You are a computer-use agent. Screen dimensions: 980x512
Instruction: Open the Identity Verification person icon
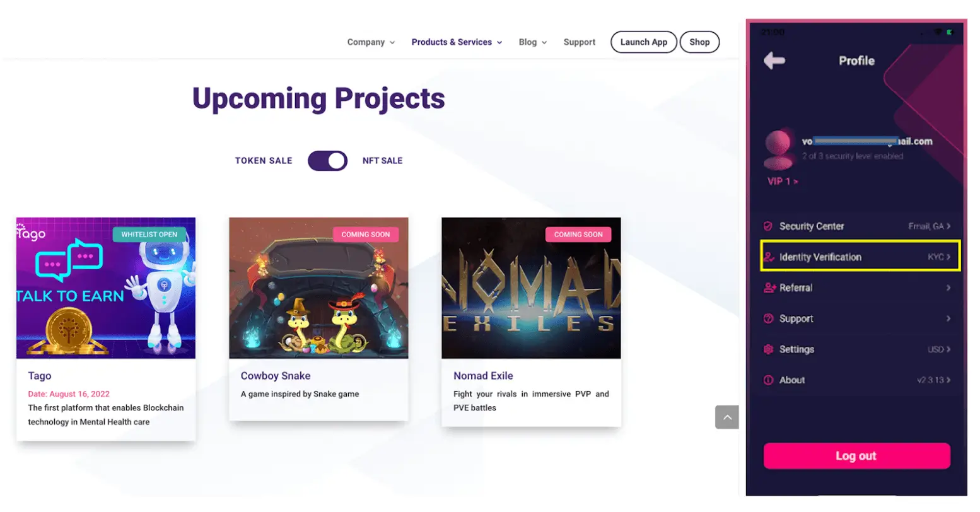click(x=769, y=257)
